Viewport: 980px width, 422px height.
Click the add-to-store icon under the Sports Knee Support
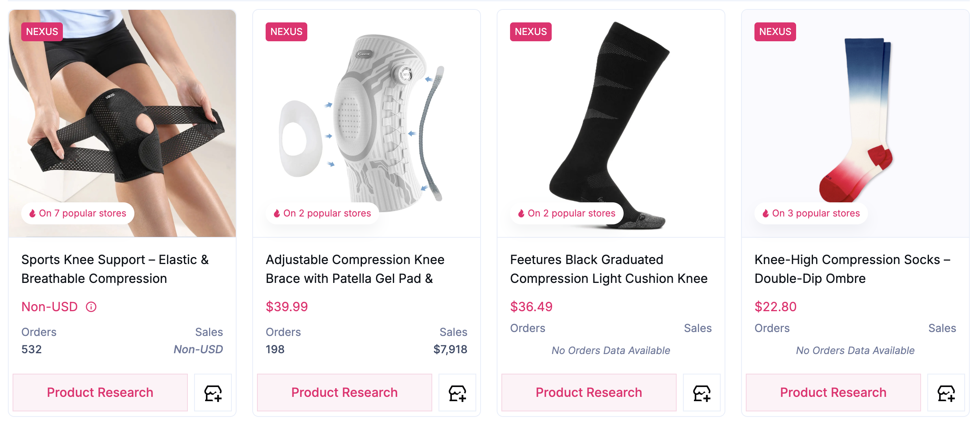click(x=212, y=392)
